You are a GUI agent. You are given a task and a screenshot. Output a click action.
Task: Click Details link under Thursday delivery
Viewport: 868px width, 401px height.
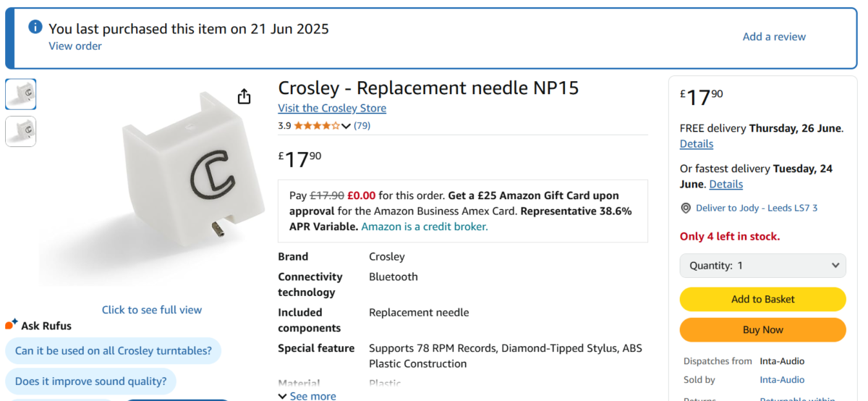coord(697,144)
